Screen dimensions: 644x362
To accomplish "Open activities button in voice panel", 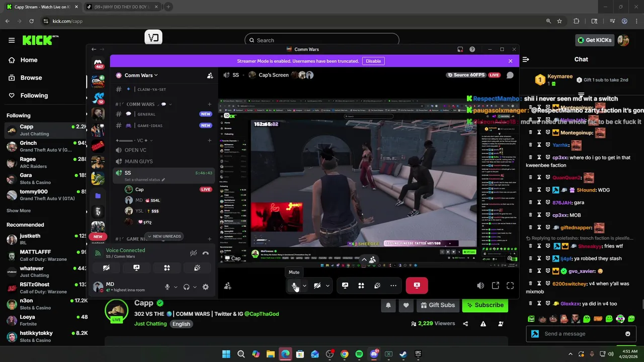I will click(167, 268).
